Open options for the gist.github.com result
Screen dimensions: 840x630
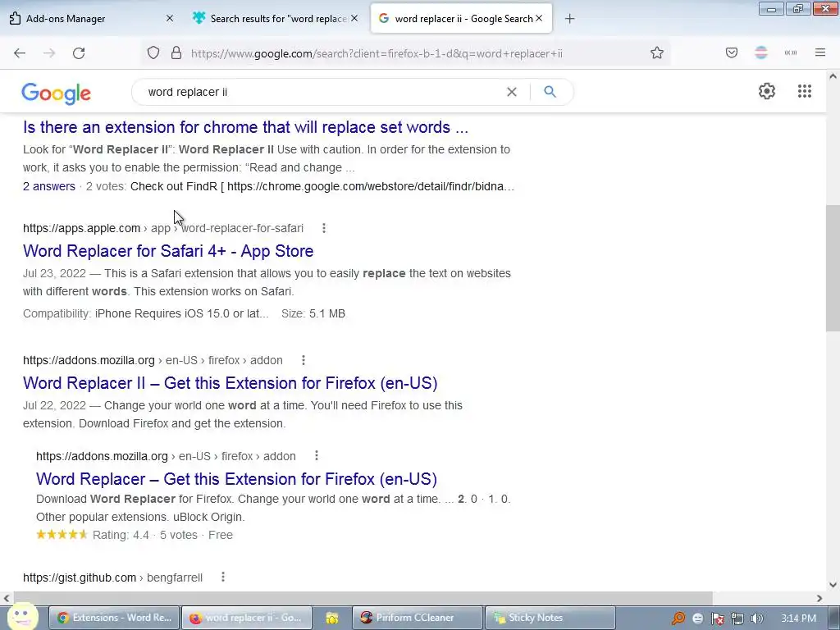point(223,577)
